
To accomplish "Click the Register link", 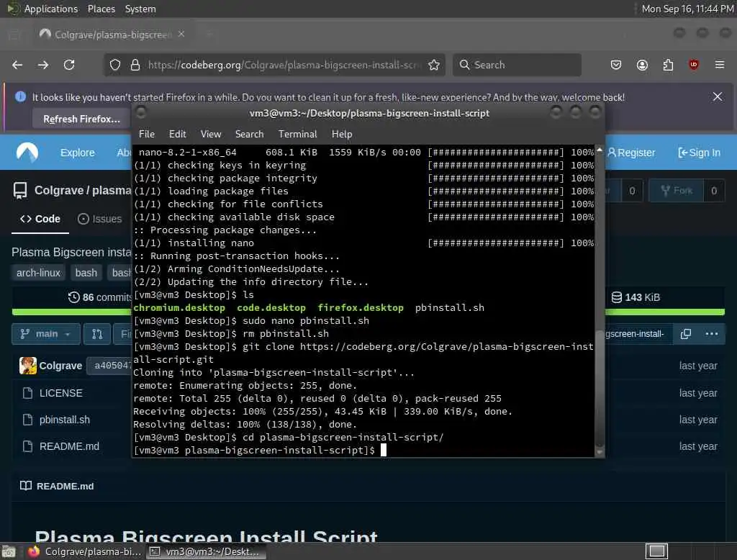I will click(630, 153).
